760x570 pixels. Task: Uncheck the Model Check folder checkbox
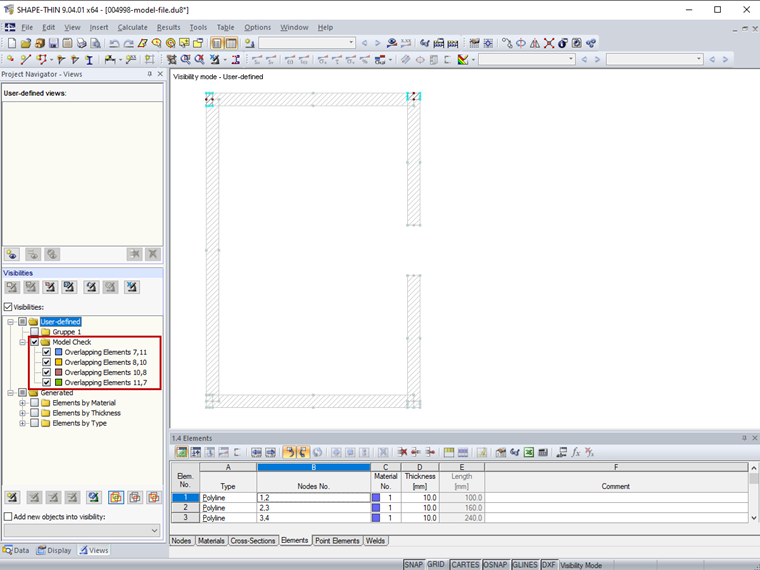[34, 342]
